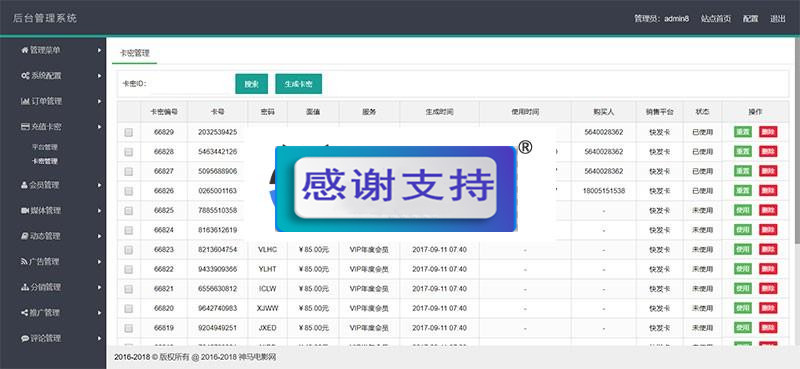
Task: Click 删除 in row 66824
Action: coord(768,230)
